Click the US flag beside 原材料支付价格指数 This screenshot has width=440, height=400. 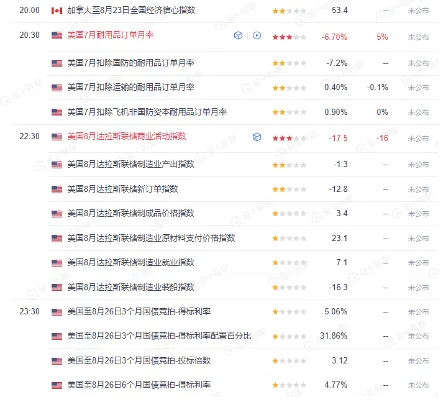click(57, 238)
